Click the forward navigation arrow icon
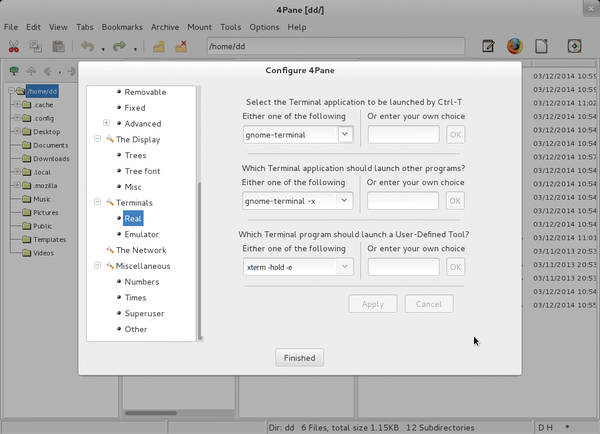 tap(71, 71)
